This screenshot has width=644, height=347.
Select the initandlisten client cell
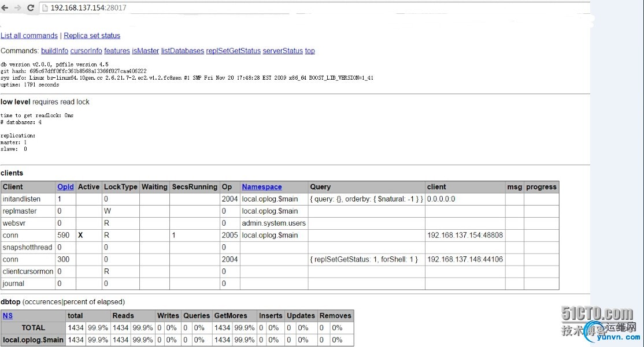[x=28, y=199]
